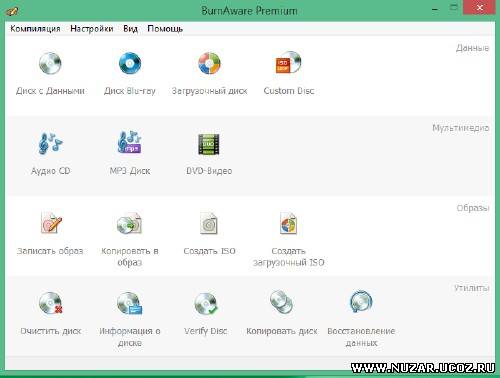The height and width of the screenshot is (378, 500).
Task: Select the blue Диск Blu-ray icon
Action: coord(130,63)
